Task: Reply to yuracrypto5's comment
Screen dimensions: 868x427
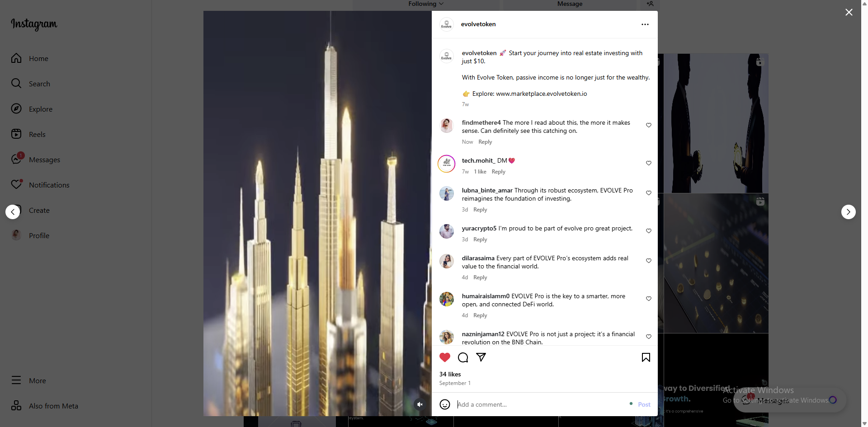Action: click(x=480, y=239)
